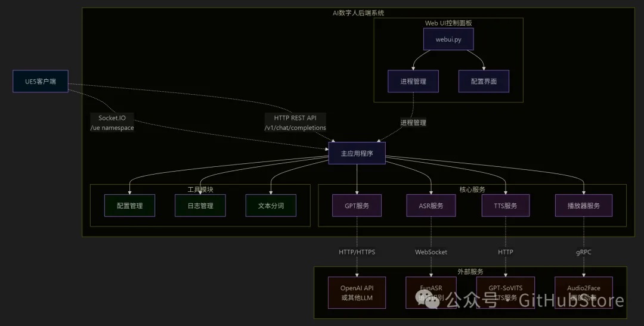Viewport: 644px width, 326px height.
Task: Select the 日志管理 box
Action: point(200,206)
